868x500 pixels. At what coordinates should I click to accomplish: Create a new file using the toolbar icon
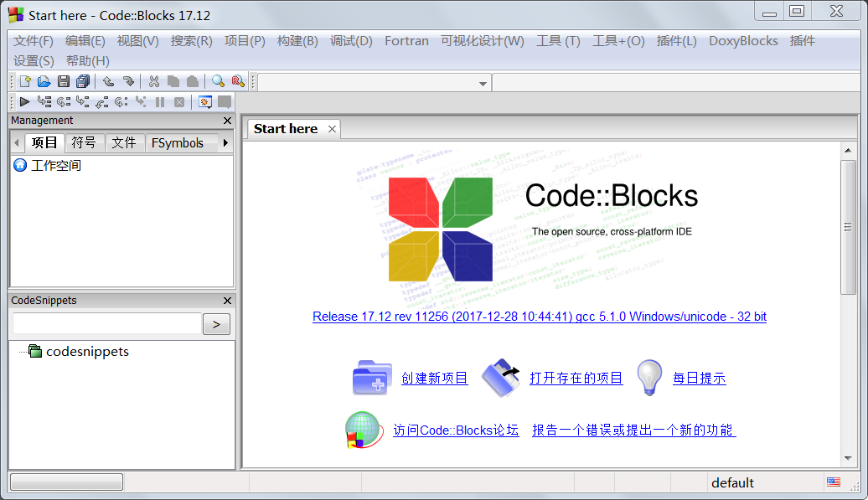pos(25,80)
